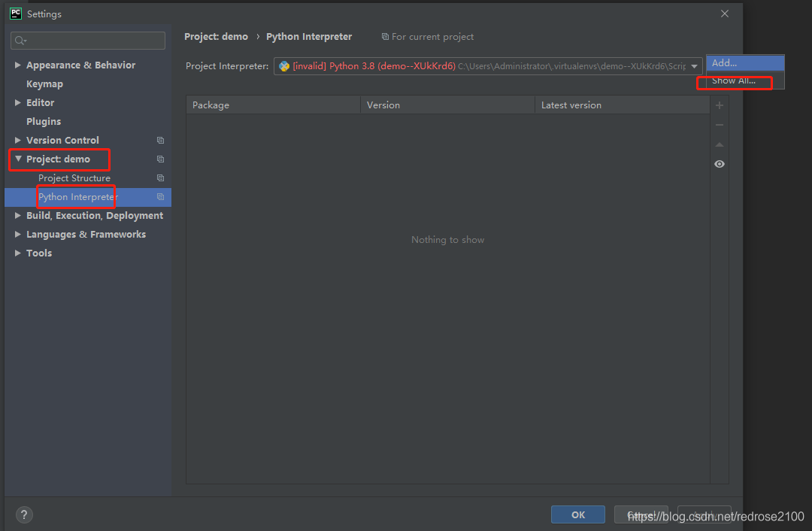Click the PyCharm logo in title bar

coord(16,14)
